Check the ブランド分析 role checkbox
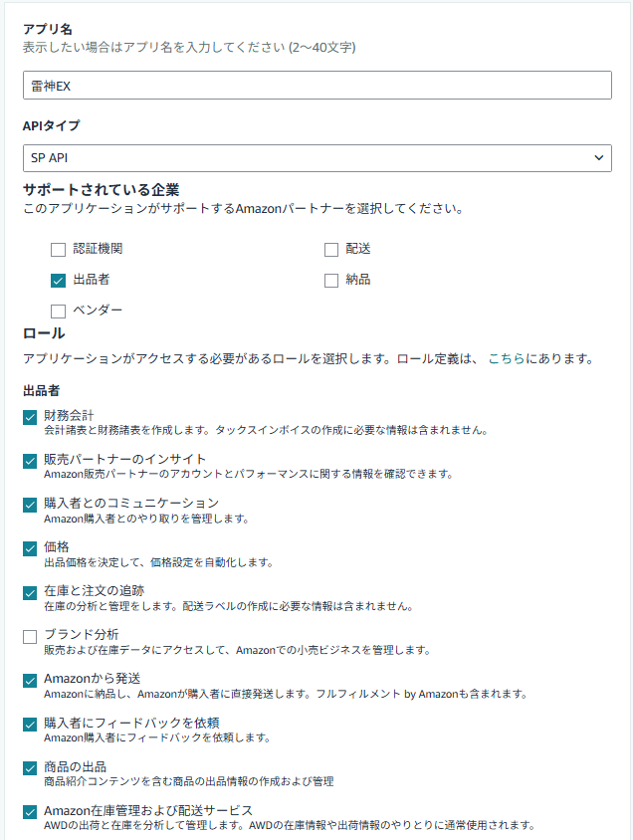Screen dimensions: 633x840 [30, 636]
